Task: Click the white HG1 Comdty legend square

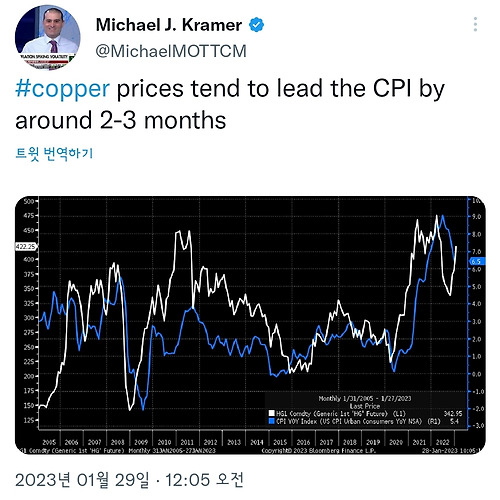Action: click(272, 414)
